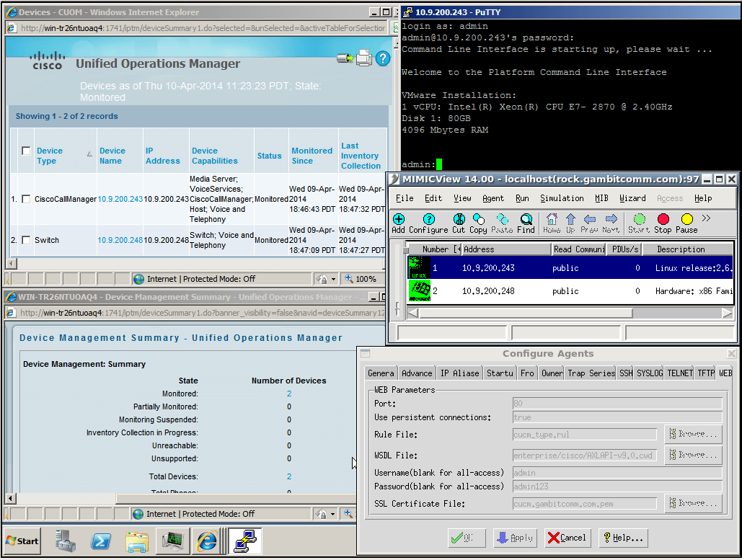742x560 pixels.
Task: Click the yellow Pause simulation icon
Action: coord(686,219)
